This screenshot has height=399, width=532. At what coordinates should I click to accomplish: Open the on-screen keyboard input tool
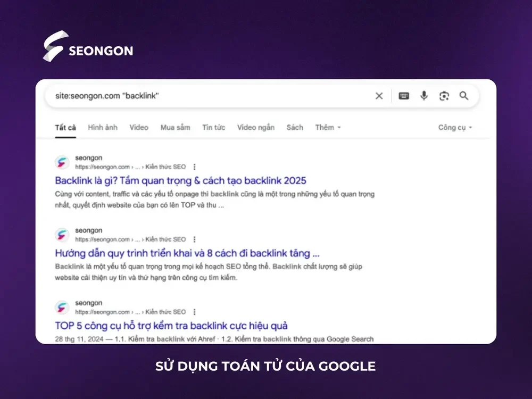coord(404,96)
